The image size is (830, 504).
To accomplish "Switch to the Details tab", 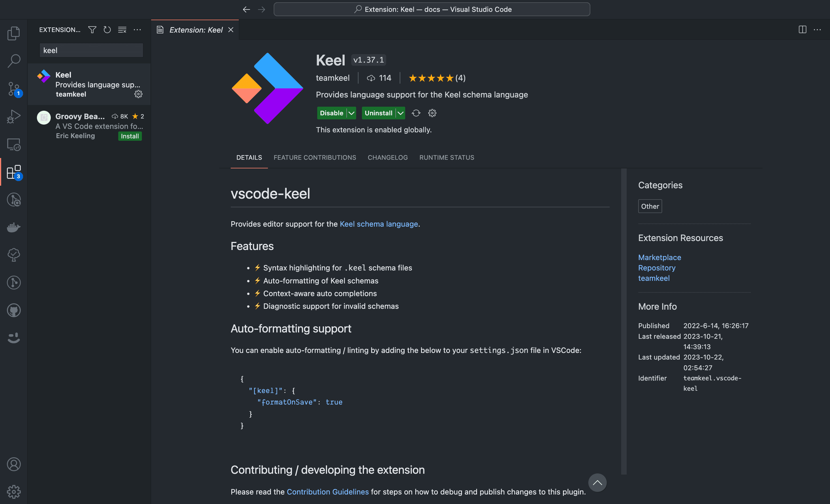I will coord(249,157).
